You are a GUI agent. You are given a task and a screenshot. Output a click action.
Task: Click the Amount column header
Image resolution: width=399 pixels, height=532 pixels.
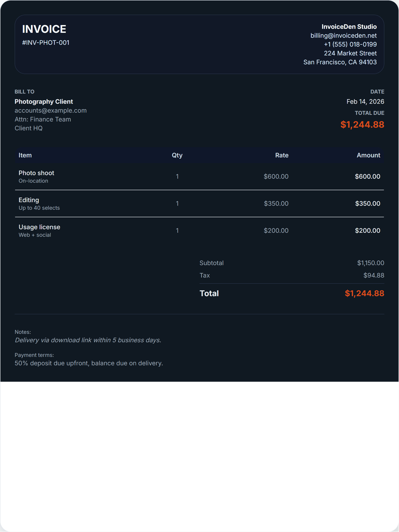pos(368,155)
